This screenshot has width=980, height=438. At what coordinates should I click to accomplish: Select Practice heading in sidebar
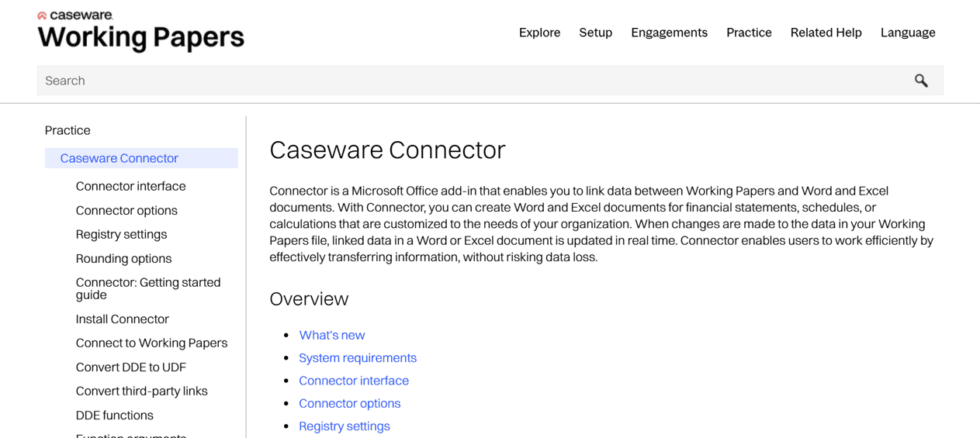tap(68, 130)
